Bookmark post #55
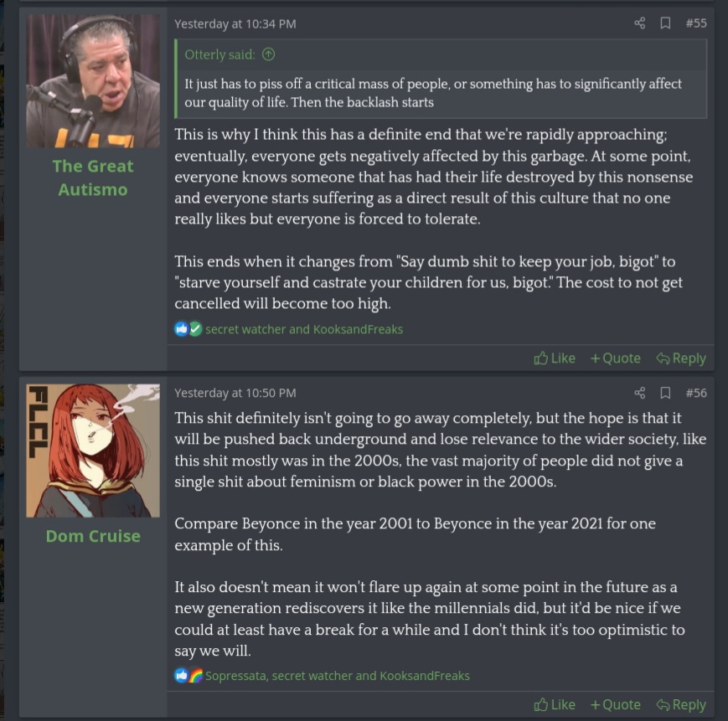The image size is (728, 721). [665, 23]
